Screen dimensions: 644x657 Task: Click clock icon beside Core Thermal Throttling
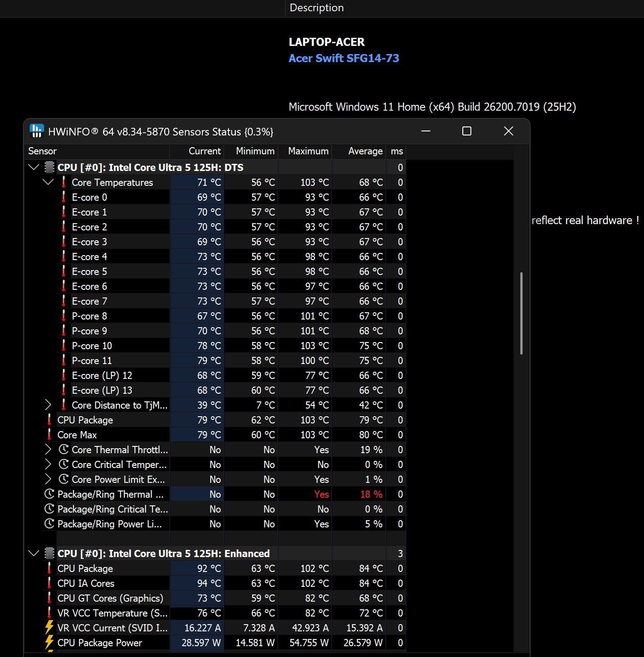click(x=64, y=450)
